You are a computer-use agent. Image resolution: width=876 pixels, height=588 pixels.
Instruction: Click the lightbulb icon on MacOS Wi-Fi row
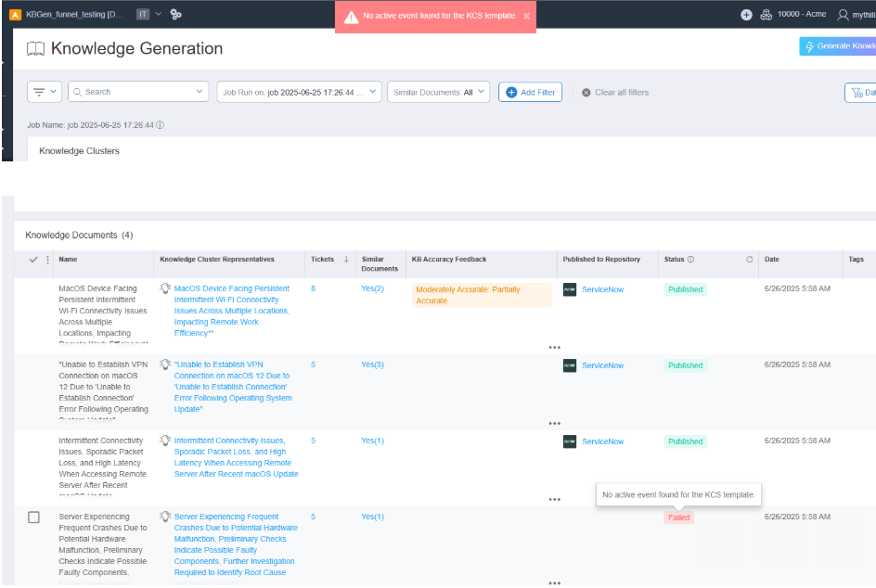pyautogui.click(x=165, y=288)
